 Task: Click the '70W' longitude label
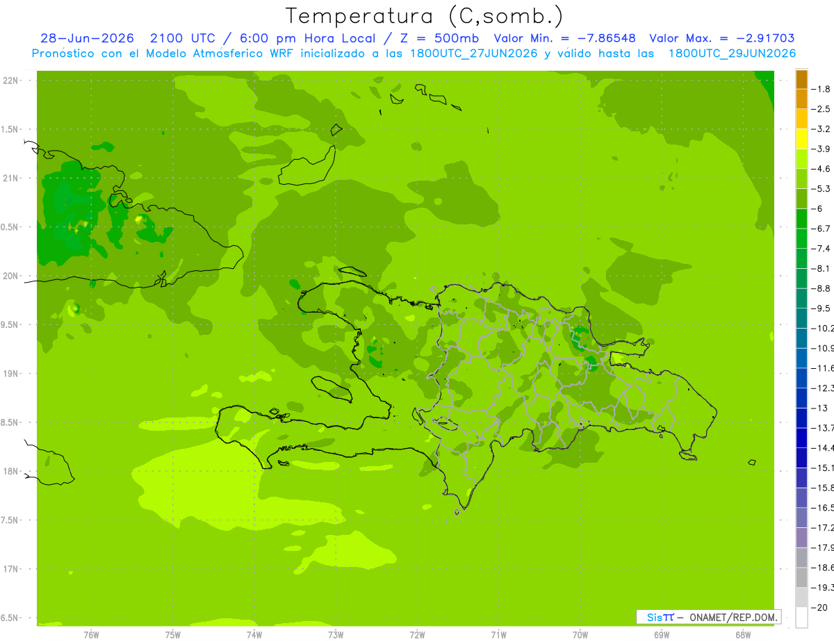(x=580, y=634)
